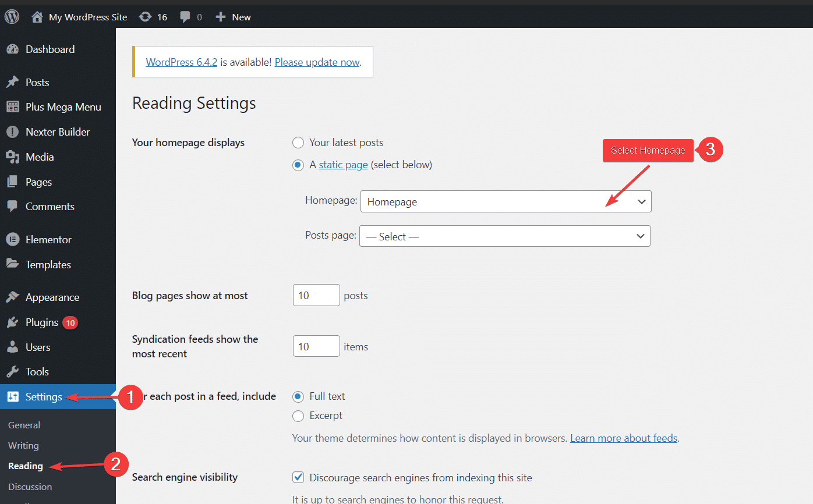The height and width of the screenshot is (504, 813).
Task: Click the Plus Mega Menu icon
Action: click(13, 107)
